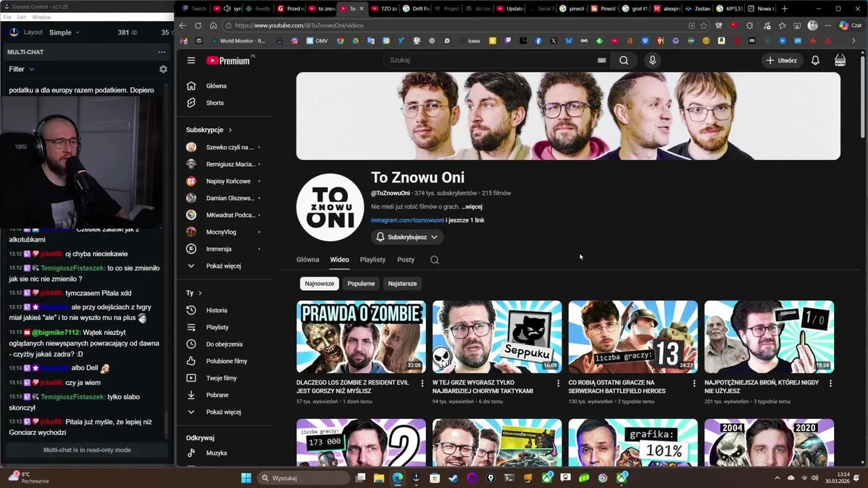Open Multi-chat settings gear
Image resolution: width=868 pixels, height=488 pixels.
163,69
